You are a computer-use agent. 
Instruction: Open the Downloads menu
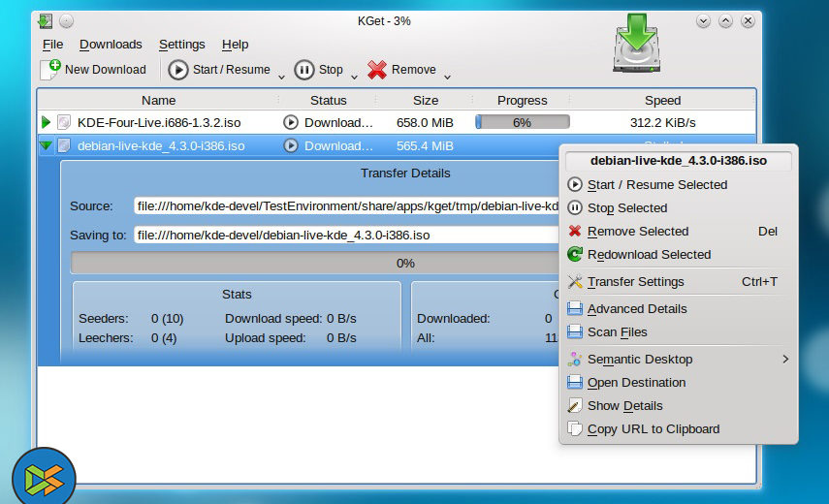(111, 45)
